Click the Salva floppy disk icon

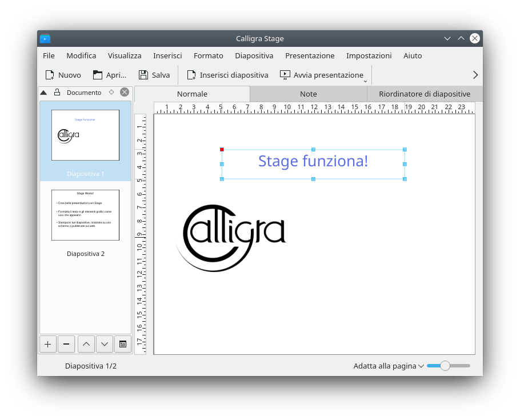click(x=143, y=75)
